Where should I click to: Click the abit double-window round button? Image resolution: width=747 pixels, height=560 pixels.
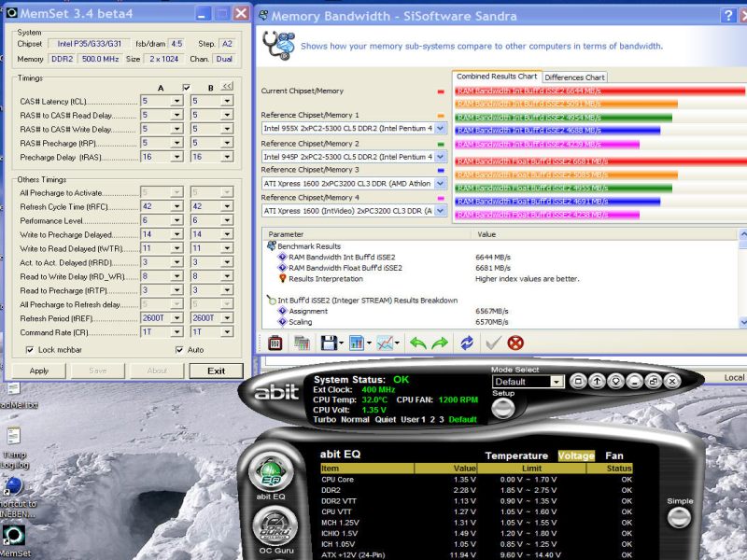(654, 381)
